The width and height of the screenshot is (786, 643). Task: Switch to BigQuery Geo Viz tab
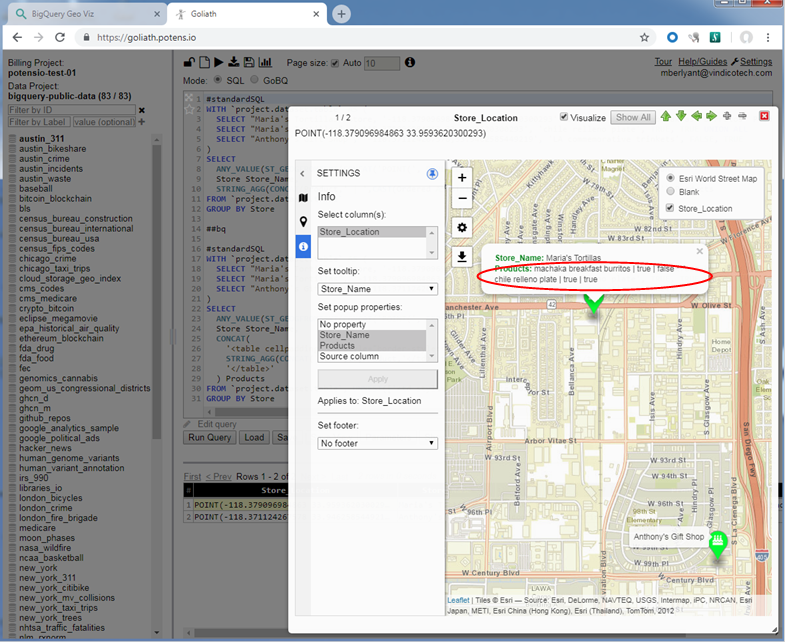coord(87,14)
